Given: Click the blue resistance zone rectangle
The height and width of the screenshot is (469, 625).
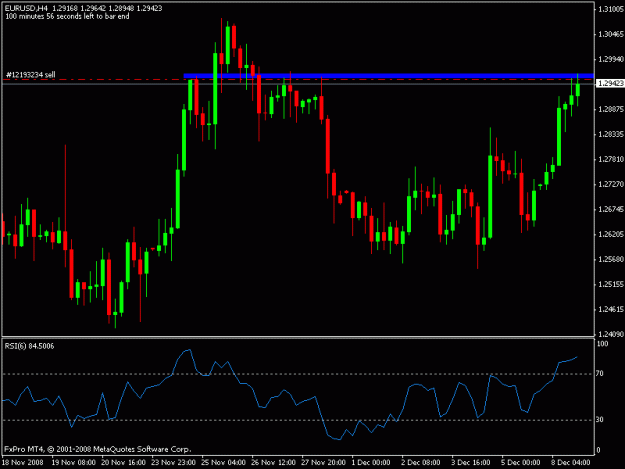Looking at the screenshot, I should (389, 76).
